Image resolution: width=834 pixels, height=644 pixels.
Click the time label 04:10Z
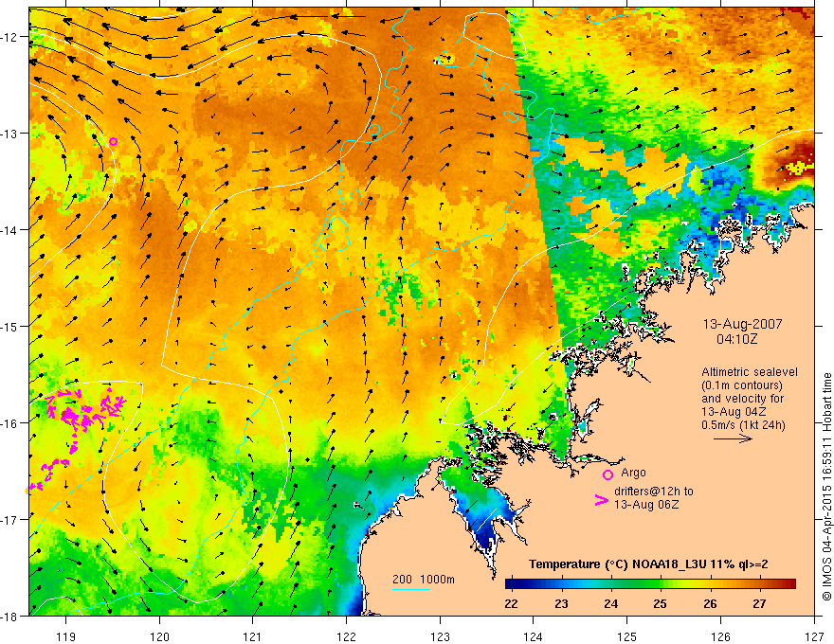point(736,338)
